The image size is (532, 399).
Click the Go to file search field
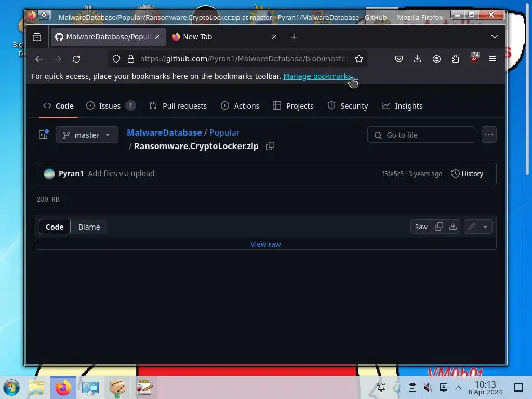tap(421, 135)
